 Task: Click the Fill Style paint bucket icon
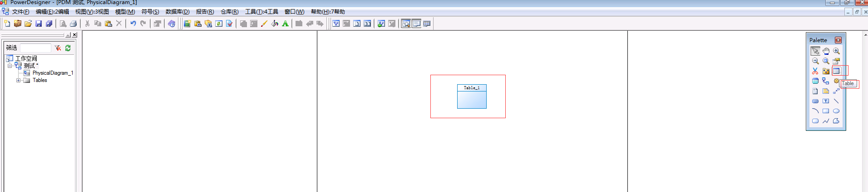(275, 24)
